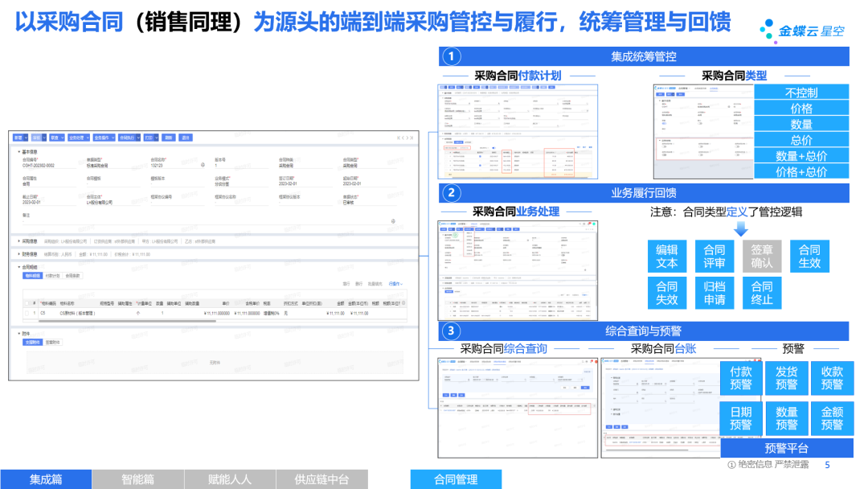868x489 pixels.
Task: Click the 数量 contract type box
Action: 801,124
